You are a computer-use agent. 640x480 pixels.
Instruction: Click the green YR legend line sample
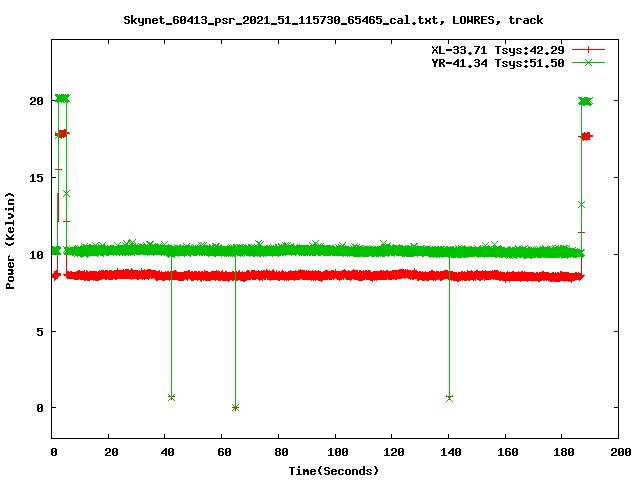588,62
